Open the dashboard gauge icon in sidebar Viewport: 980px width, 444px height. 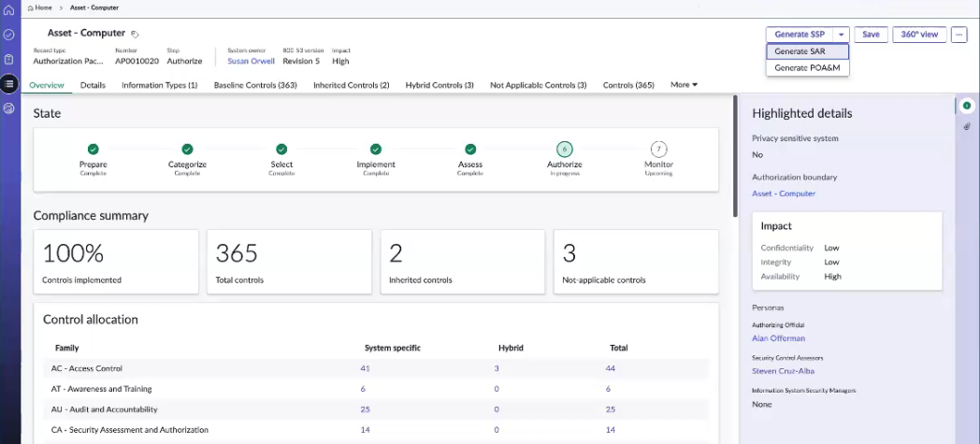(x=8, y=108)
